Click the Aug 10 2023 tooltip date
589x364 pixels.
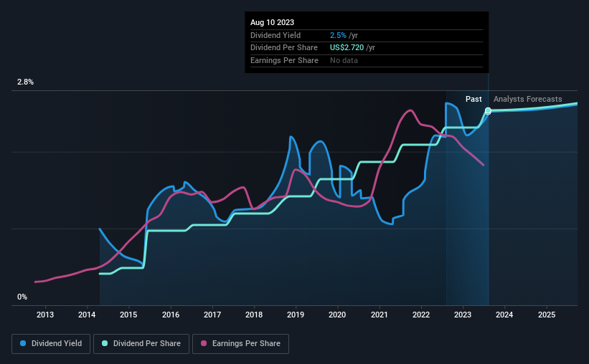pos(273,22)
